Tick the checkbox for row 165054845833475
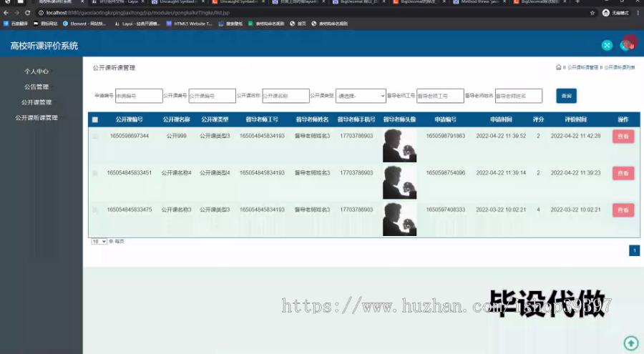 pyautogui.click(x=95, y=210)
